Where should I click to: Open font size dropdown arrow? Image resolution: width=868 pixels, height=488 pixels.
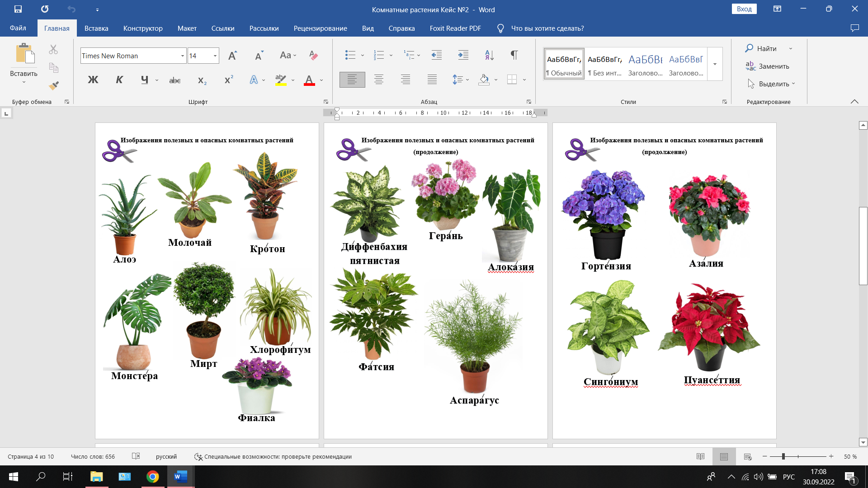(x=215, y=56)
